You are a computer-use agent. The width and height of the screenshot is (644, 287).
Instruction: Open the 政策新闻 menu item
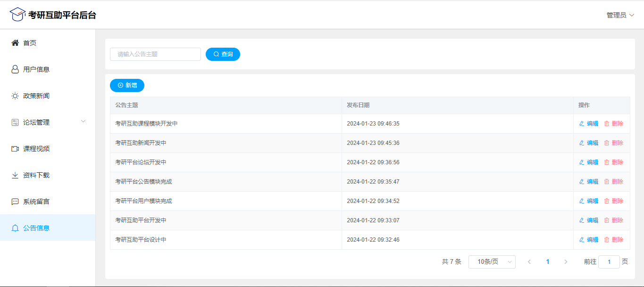(x=36, y=96)
